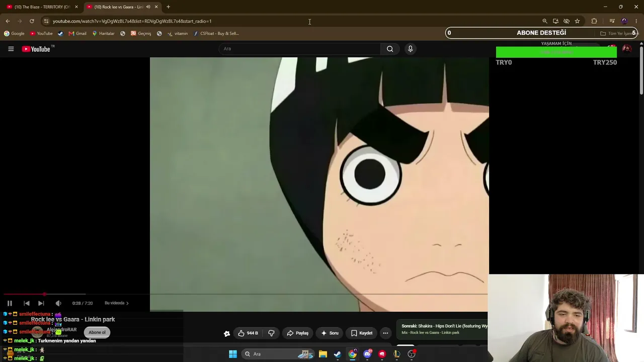The width and height of the screenshot is (644, 362).
Task: Open Chrome three-dot menu
Action: click(636, 21)
